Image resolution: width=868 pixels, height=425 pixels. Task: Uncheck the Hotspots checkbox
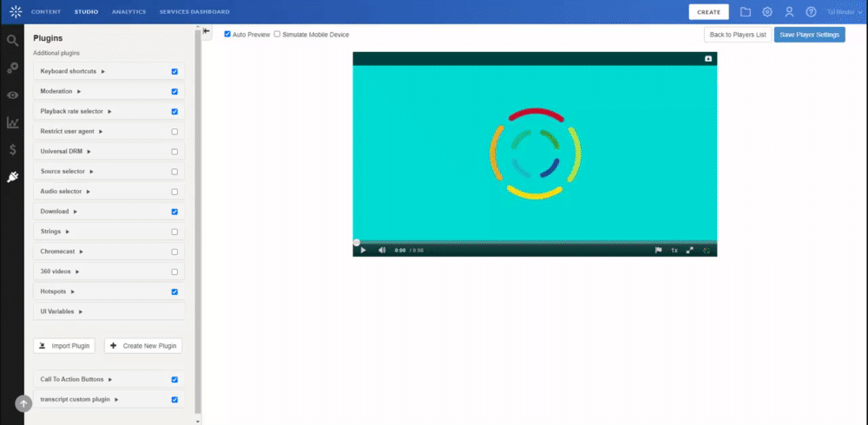point(174,291)
